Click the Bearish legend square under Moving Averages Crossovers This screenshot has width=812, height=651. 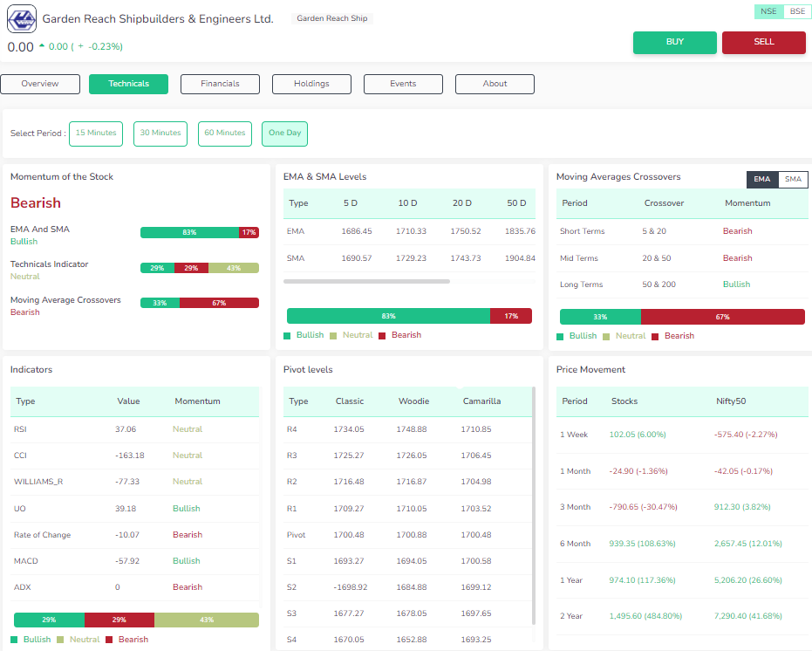(x=656, y=336)
